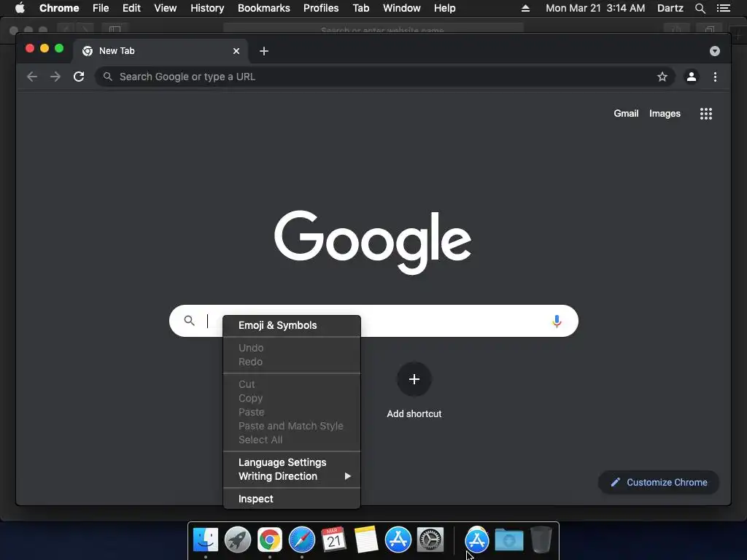Start voice search with the microphone
747x560 pixels.
point(557,321)
